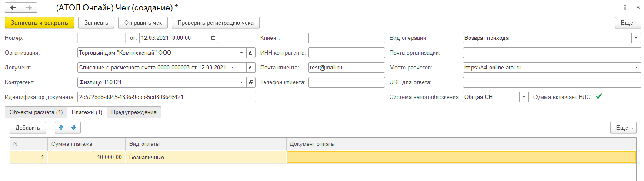Select row number 1 cell
The height and width of the screenshot is (181, 644).
coord(29,157)
